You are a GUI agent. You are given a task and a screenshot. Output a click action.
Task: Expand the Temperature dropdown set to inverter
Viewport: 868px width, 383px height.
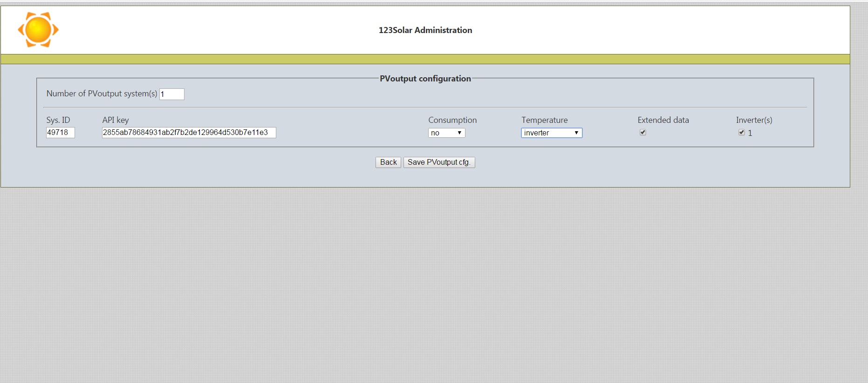click(x=552, y=133)
